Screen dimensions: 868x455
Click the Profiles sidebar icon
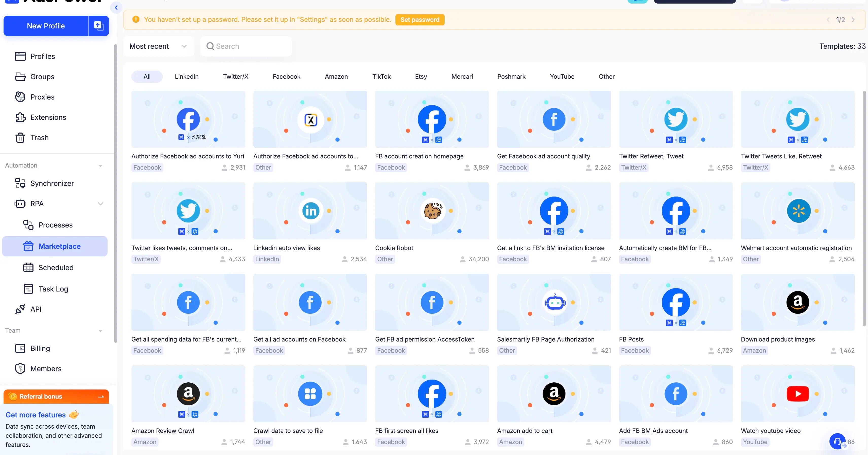click(20, 56)
